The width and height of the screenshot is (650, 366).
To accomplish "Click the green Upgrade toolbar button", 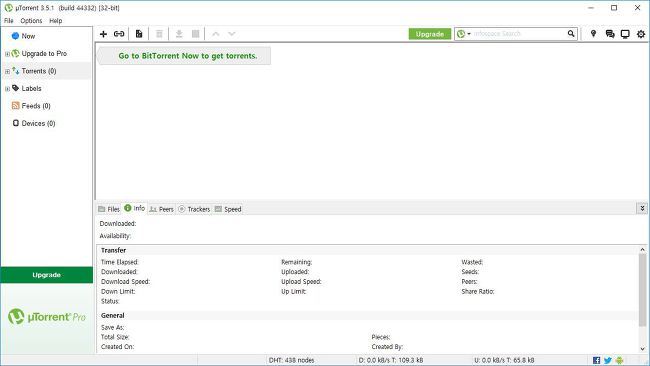I will coord(429,34).
